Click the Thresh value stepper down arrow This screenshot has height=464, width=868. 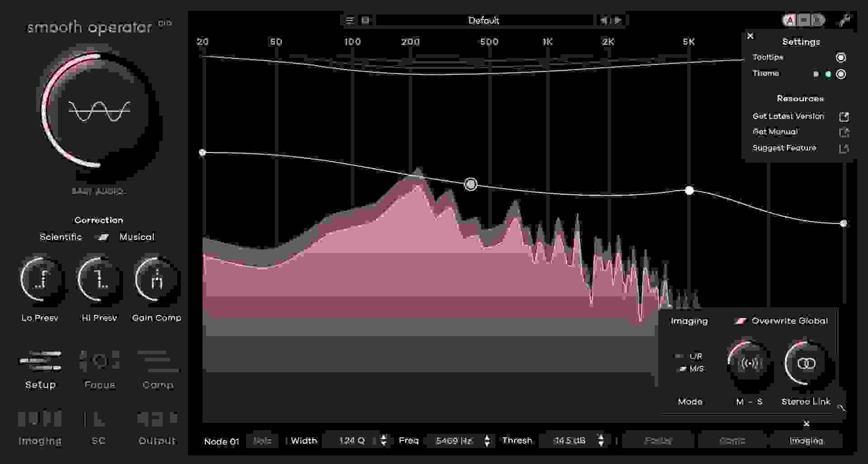601,444
